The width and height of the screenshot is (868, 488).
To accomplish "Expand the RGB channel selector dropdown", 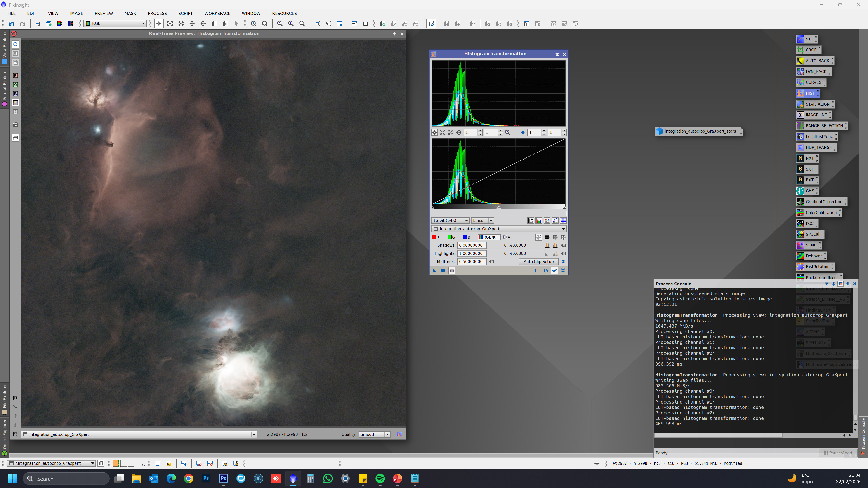I will [x=115, y=23].
